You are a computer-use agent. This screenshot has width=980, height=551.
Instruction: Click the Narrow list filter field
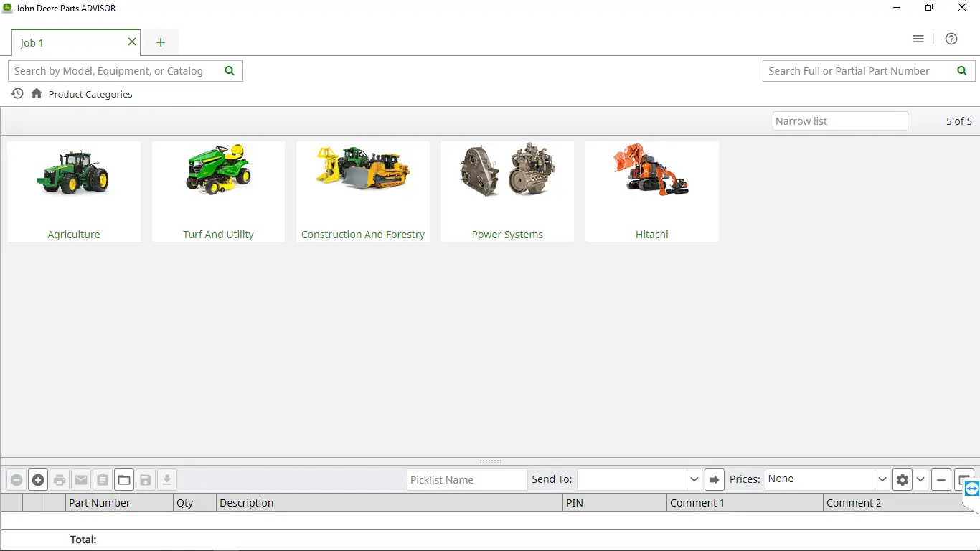pyautogui.click(x=839, y=121)
